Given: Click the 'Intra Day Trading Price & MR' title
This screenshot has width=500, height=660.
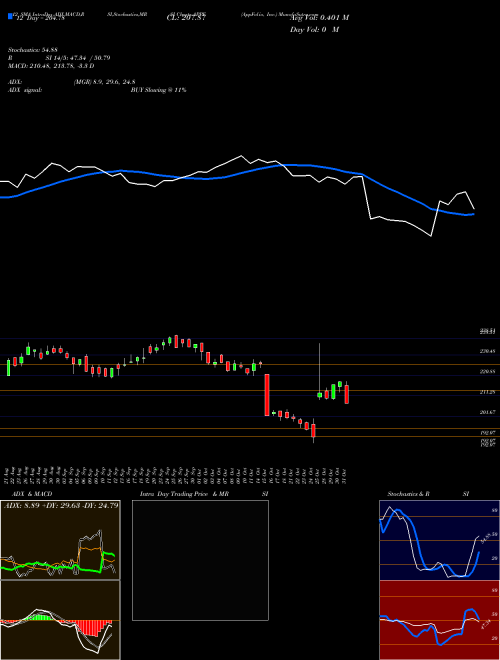Looking at the screenshot, I should 184,494.
